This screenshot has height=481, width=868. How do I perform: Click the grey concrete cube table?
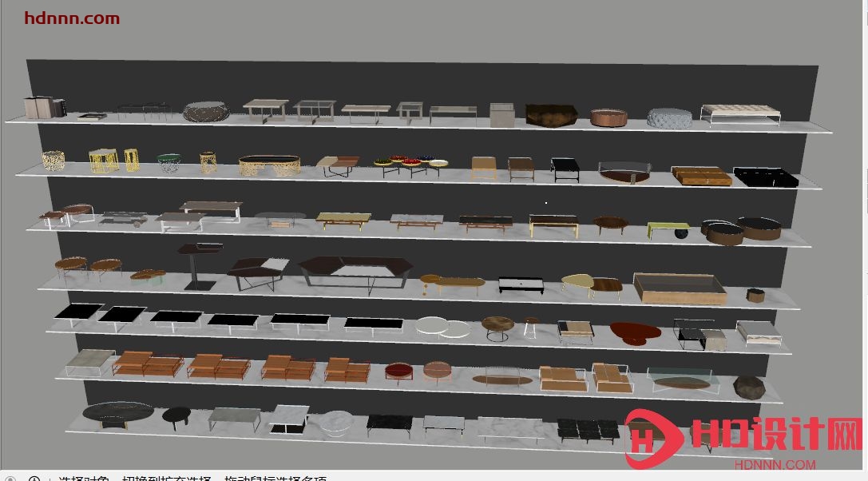tap(502, 115)
